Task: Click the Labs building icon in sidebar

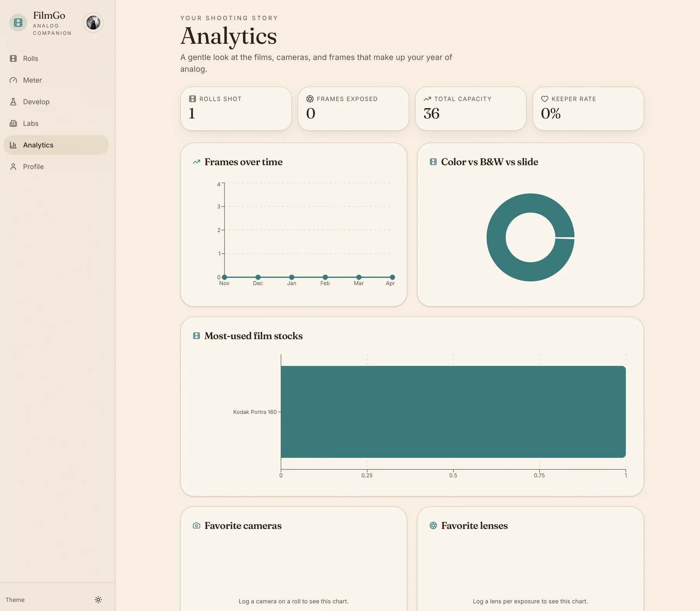Action: click(13, 123)
